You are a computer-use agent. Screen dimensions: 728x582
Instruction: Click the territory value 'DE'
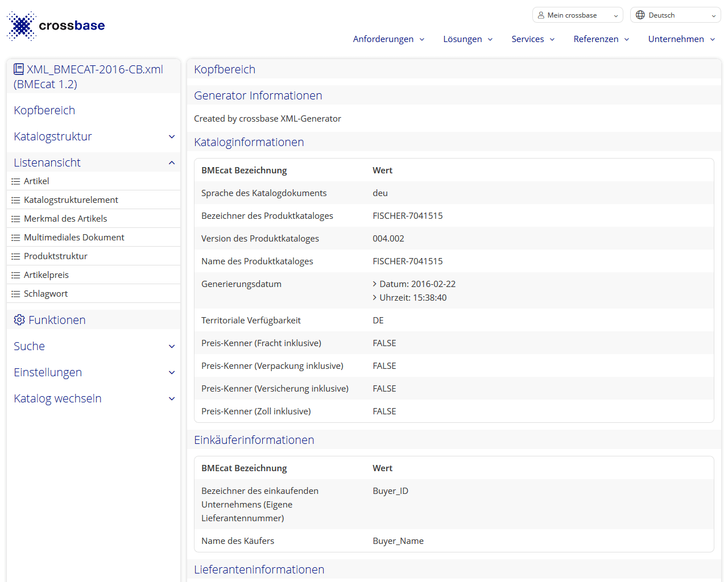coord(378,321)
